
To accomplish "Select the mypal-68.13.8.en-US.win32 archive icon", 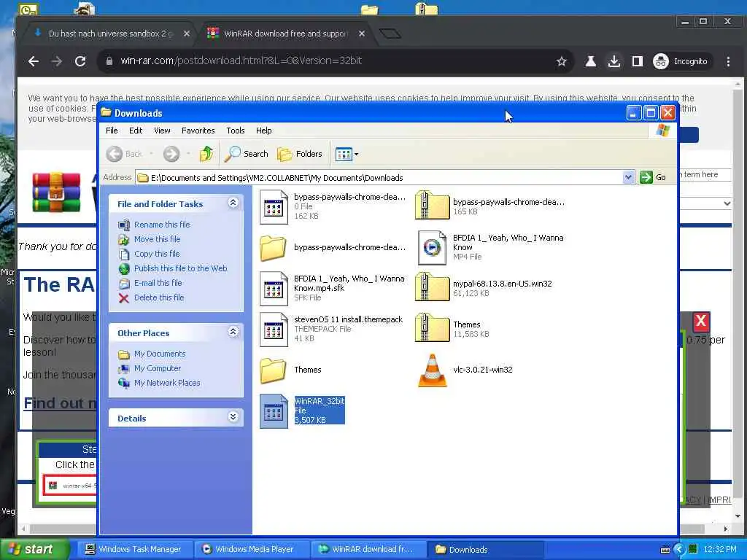I will click(x=432, y=286).
